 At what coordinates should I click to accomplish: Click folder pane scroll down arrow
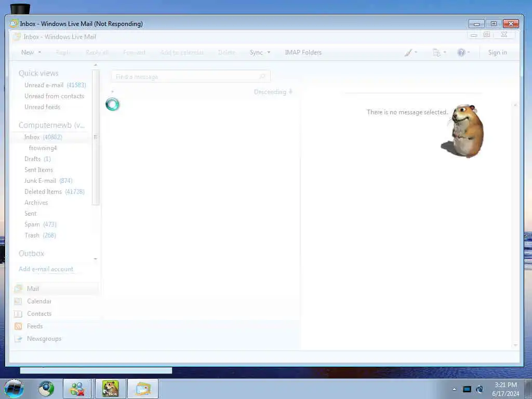click(x=96, y=259)
